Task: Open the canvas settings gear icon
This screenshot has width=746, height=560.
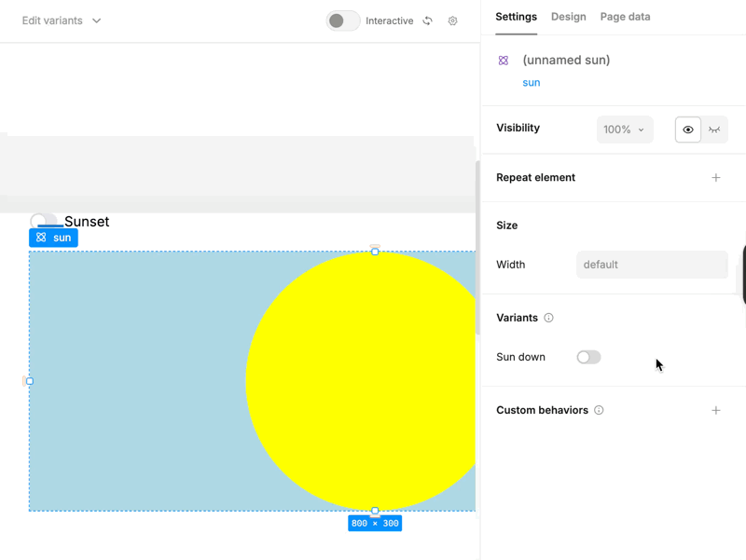Action: coord(452,20)
